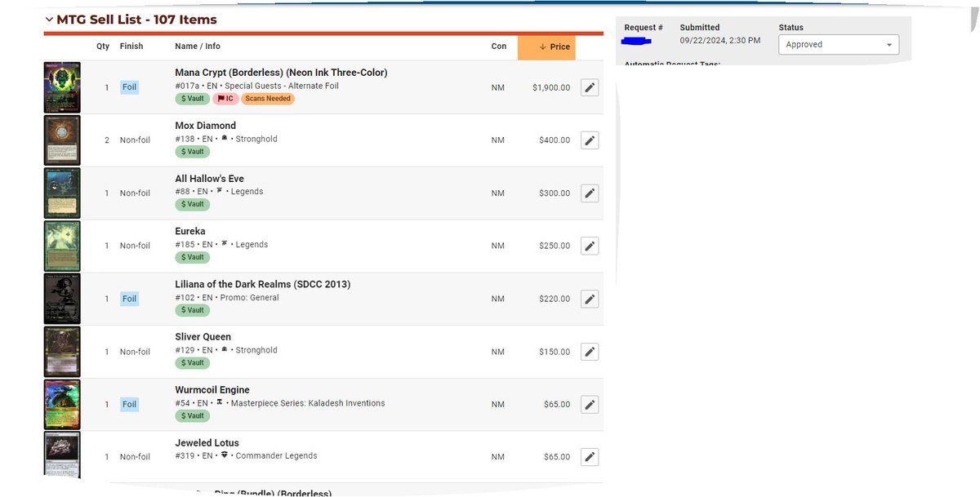980x497 pixels.
Task: Click the $150.00 price of Sliver Queen
Action: [x=555, y=352]
